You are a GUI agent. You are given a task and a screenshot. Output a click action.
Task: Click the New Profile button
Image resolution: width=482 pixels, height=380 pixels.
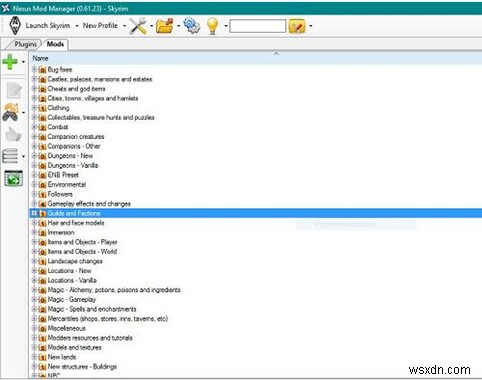coord(100,26)
